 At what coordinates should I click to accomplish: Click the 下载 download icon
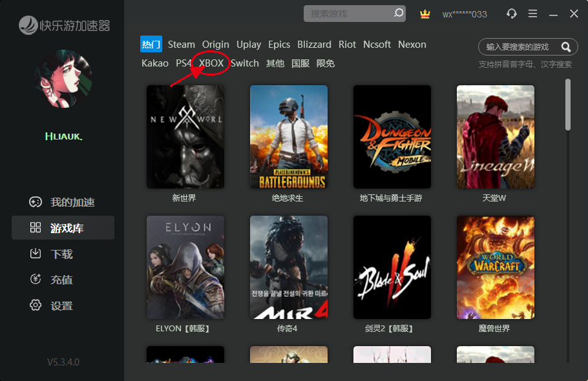pos(36,254)
